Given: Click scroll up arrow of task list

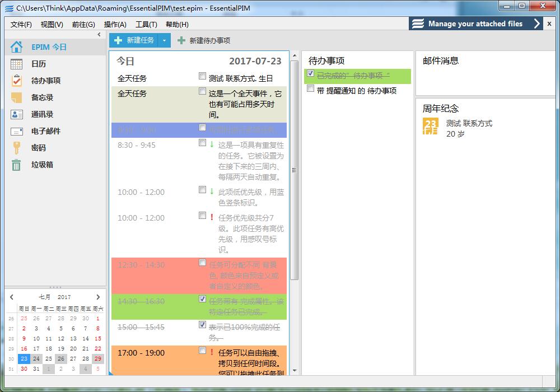Looking at the screenshot, I should pos(295,55).
